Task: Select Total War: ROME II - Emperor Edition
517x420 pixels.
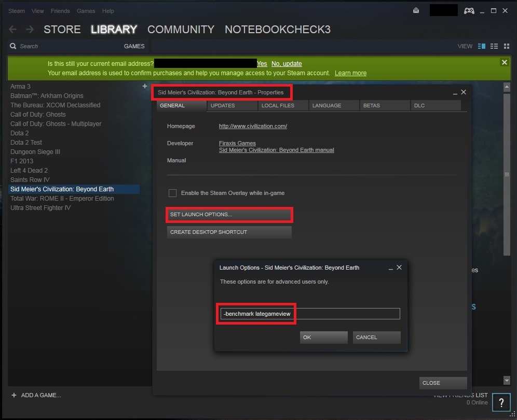Action: point(62,198)
